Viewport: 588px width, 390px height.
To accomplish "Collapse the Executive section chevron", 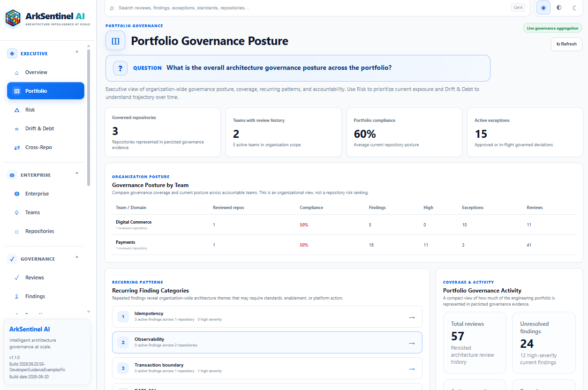I will point(77,52).
